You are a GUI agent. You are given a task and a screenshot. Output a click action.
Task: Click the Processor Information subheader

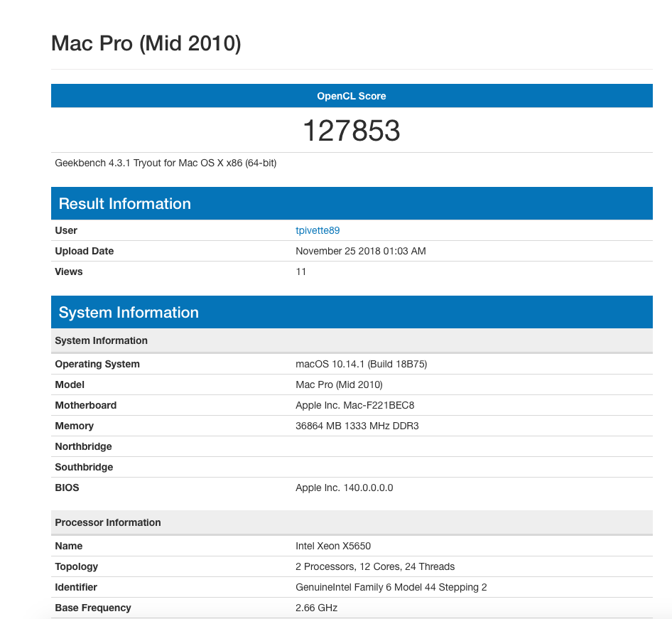tap(352, 522)
